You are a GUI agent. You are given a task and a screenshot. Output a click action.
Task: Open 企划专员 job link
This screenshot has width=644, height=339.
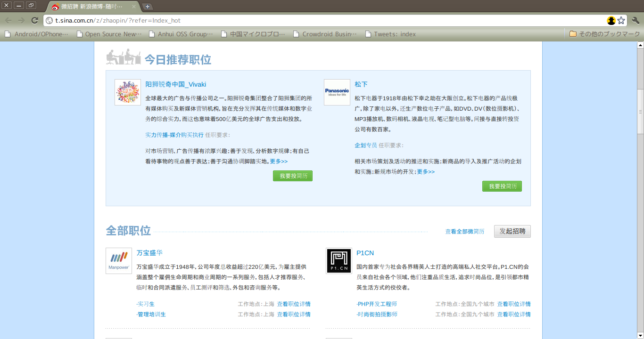(x=366, y=145)
